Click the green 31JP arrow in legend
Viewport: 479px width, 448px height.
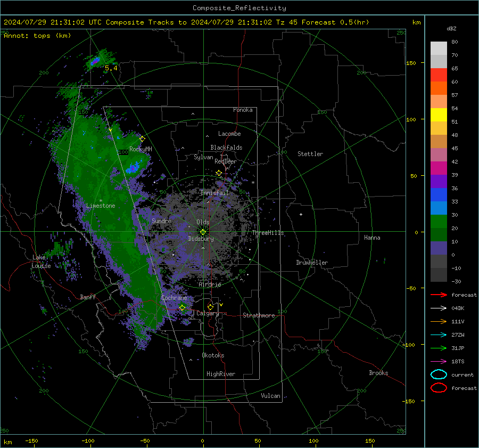click(x=439, y=348)
